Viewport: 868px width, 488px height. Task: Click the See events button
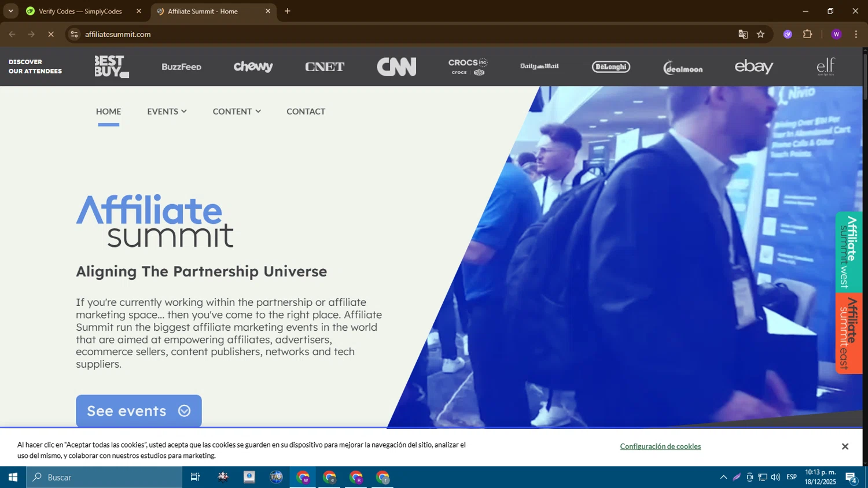(139, 411)
